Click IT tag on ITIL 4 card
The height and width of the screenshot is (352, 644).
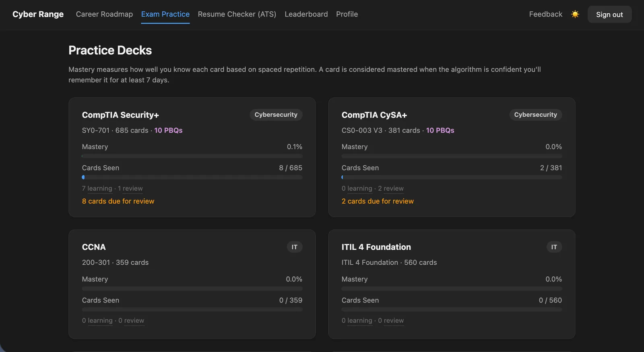(554, 247)
